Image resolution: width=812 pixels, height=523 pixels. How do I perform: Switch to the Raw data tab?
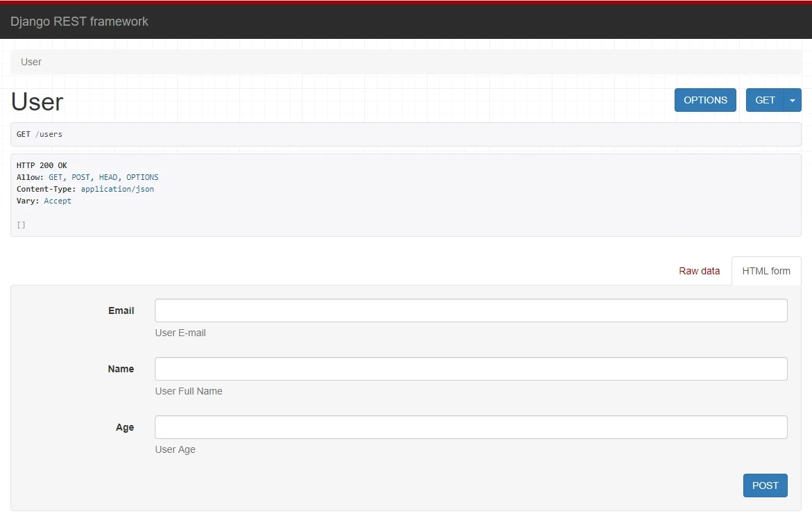click(699, 271)
